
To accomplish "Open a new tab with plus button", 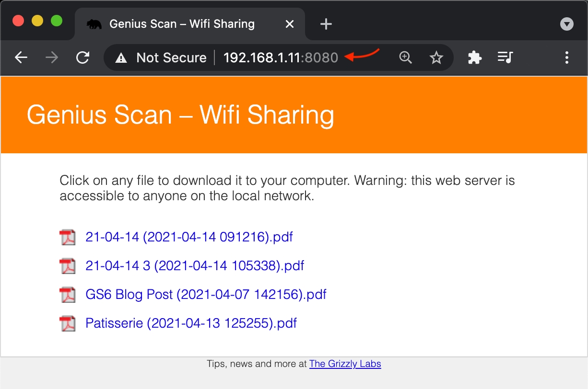I will point(326,24).
